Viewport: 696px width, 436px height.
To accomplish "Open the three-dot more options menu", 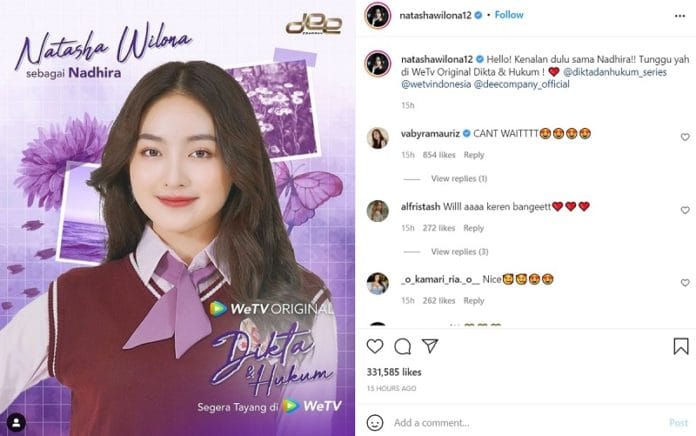I will click(x=680, y=16).
